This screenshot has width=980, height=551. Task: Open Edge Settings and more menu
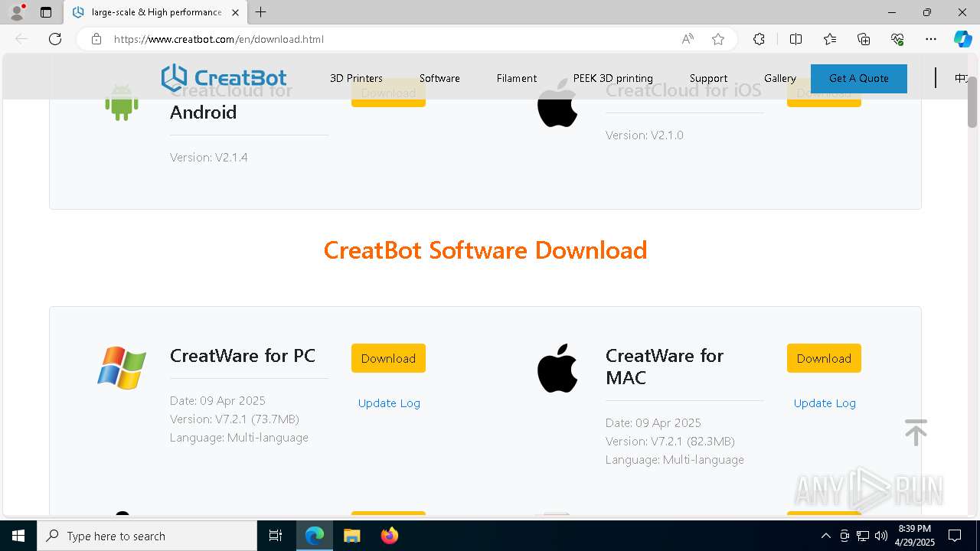click(931, 39)
